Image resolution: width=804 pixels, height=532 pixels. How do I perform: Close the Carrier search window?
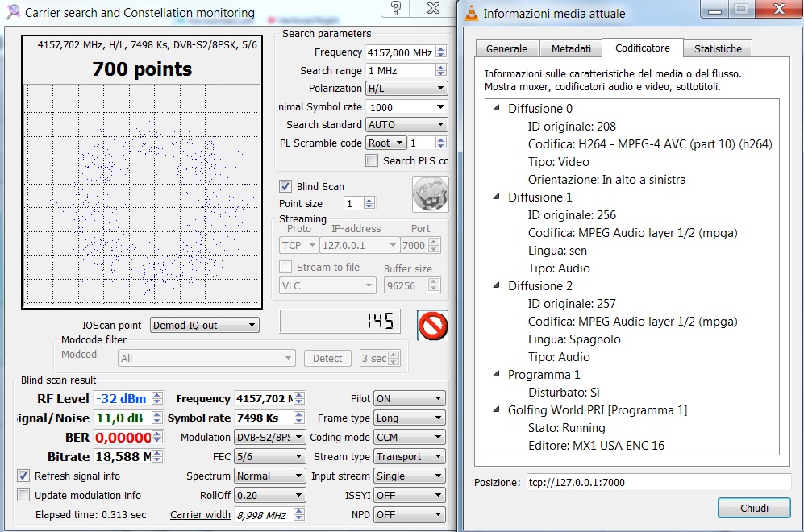pyautogui.click(x=433, y=8)
